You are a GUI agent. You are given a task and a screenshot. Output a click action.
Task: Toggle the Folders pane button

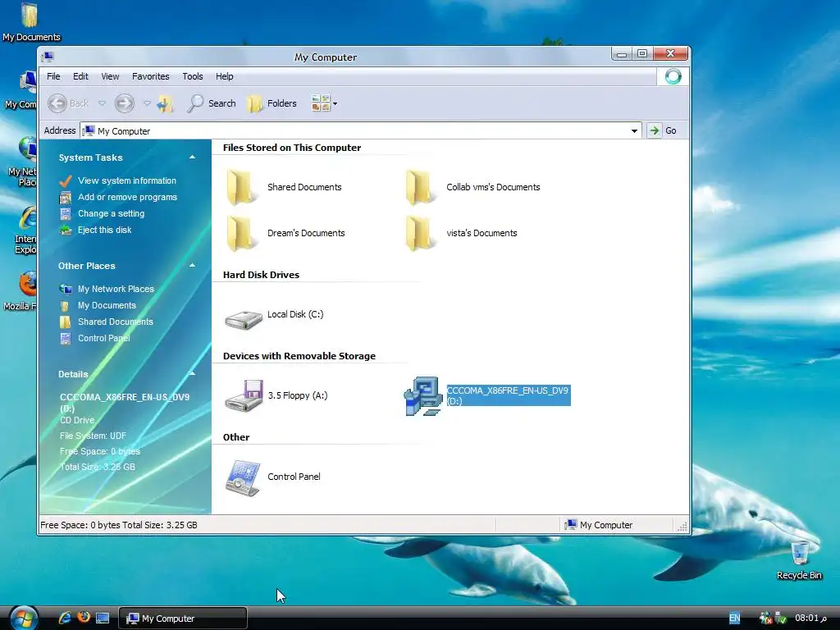(272, 103)
